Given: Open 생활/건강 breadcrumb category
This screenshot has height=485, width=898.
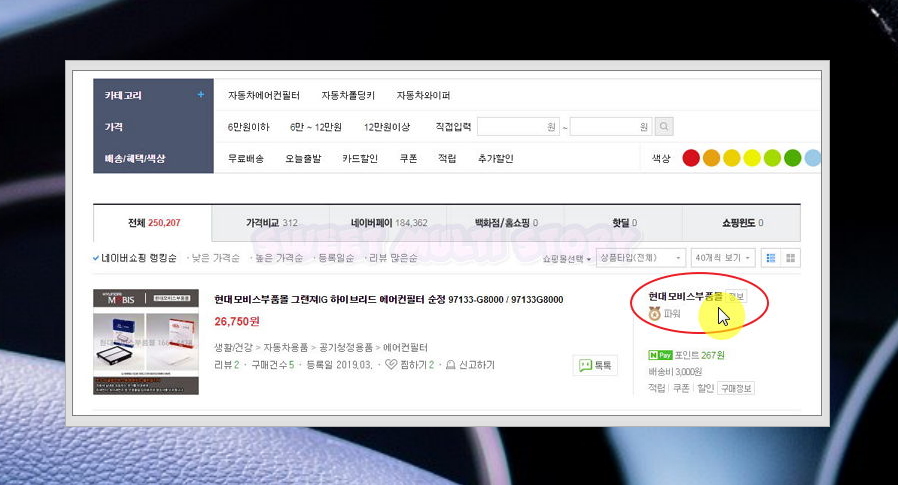Looking at the screenshot, I should pyautogui.click(x=233, y=348).
